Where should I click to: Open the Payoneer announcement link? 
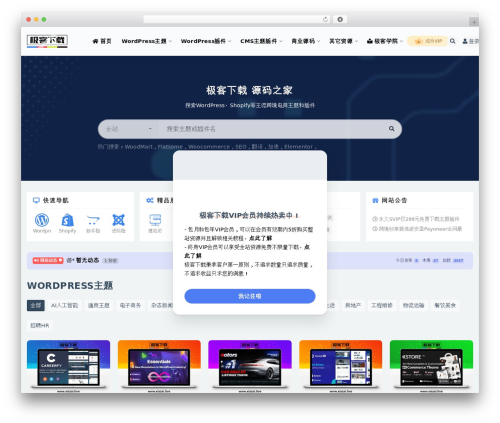(x=417, y=229)
